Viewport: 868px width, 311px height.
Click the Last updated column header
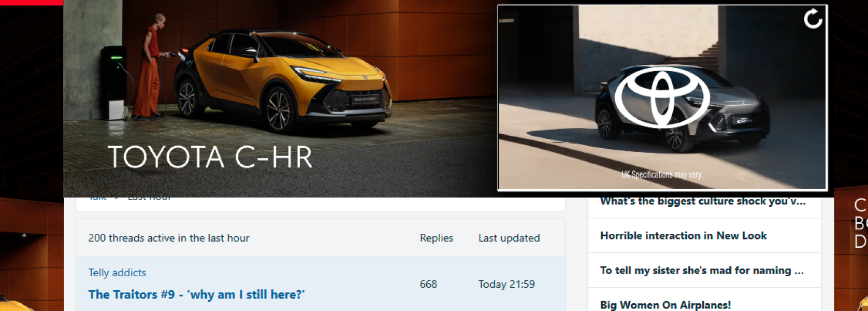pyautogui.click(x=509, y=238)
